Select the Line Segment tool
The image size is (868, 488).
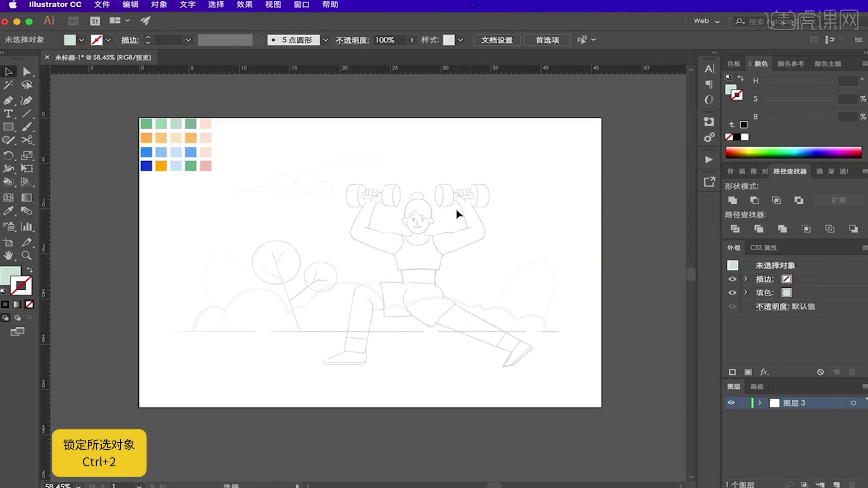pos(27,114)
